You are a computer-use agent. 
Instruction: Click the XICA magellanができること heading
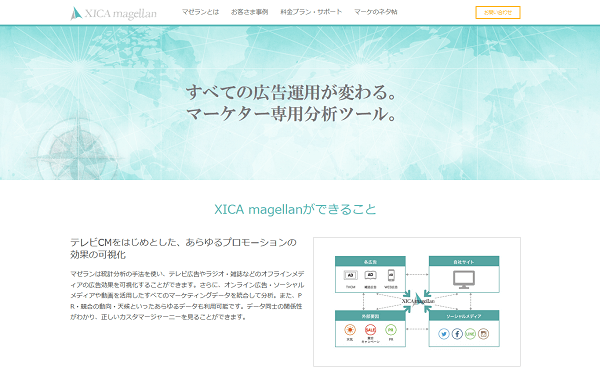(x=295, y=209)
